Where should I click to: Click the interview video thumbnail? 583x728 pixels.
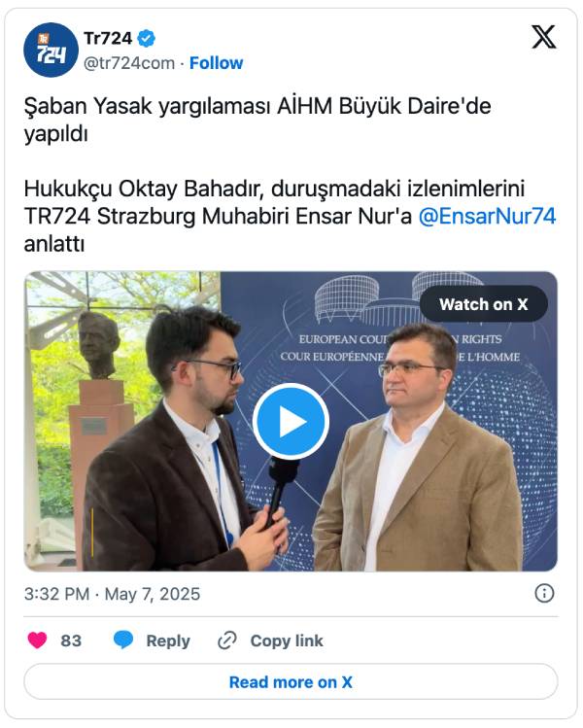tap(291, 422)
